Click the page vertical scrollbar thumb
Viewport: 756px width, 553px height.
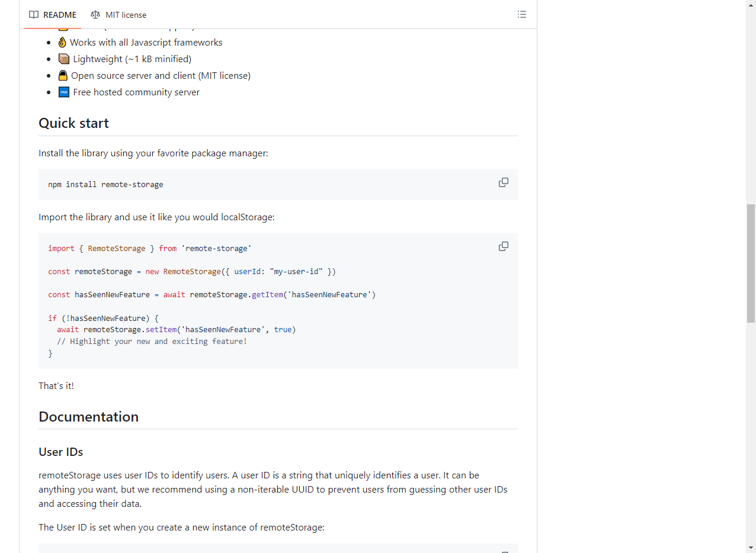tap(751, 263)
